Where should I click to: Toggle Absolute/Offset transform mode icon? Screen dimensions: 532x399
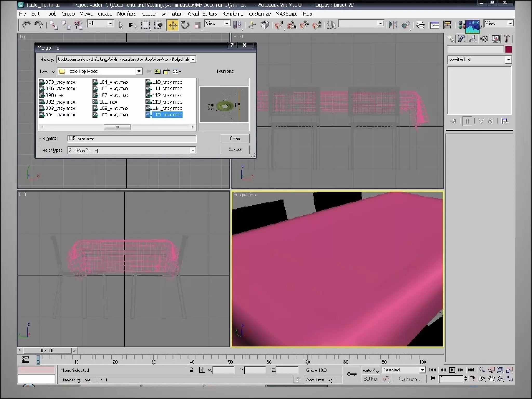(202, 370)
